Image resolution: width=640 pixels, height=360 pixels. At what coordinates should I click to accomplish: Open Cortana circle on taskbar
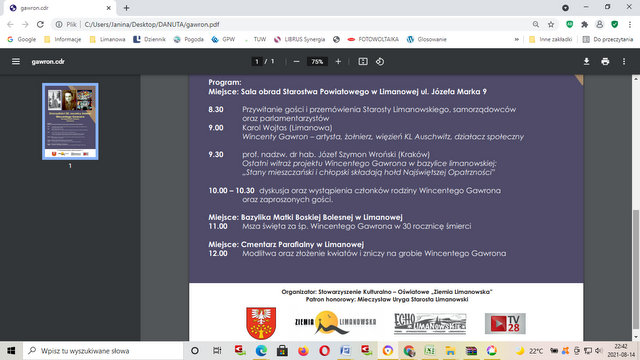[195, 351]
